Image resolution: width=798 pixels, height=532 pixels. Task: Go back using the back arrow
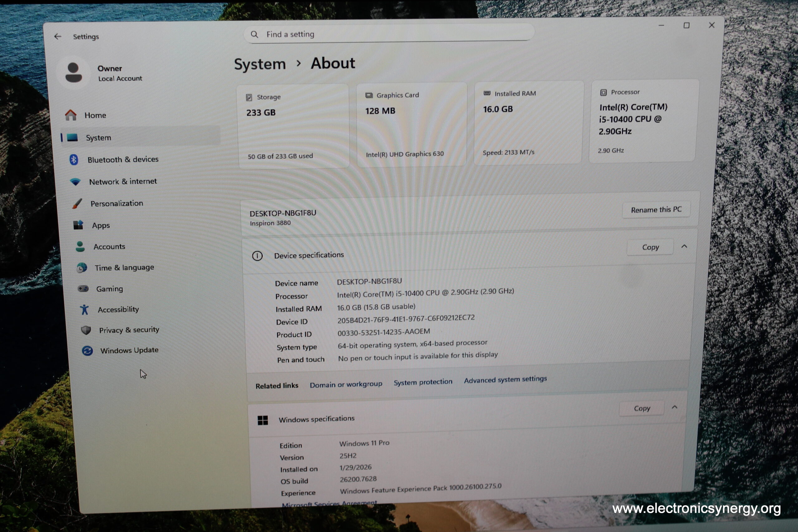(58, 37)
